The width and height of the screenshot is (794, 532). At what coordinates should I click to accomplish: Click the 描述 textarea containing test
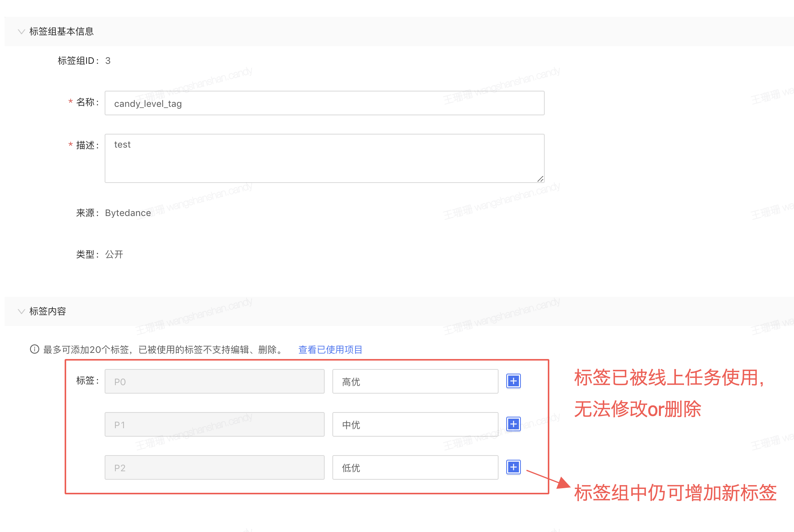pyautogui.click(x=324, y=158)
